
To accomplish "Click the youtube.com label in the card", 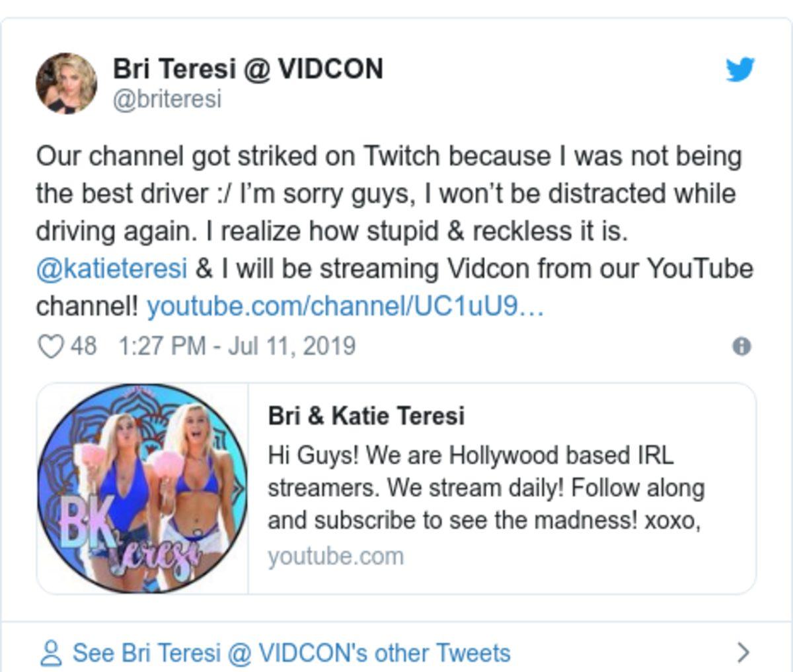I will click(x=335, y=556).
